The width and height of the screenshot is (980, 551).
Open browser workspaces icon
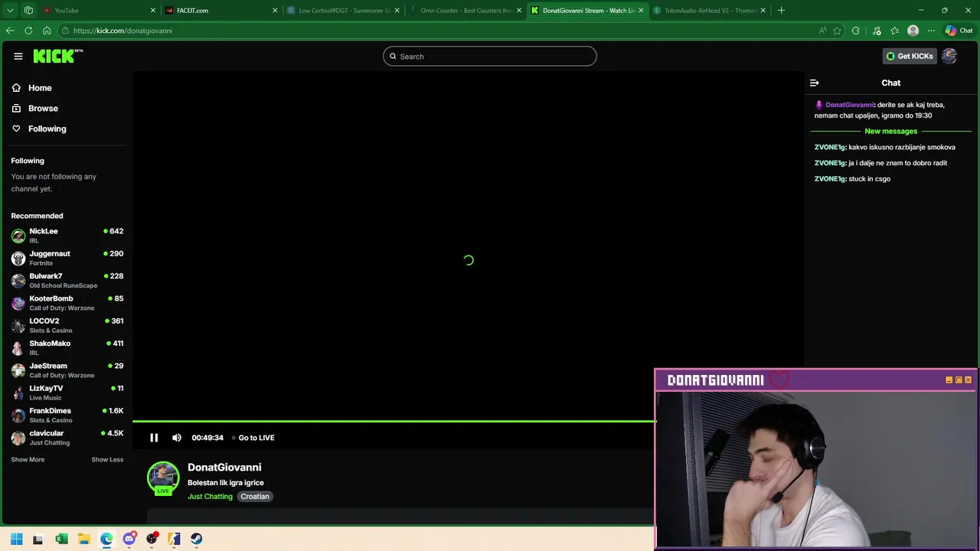[28, 10]
